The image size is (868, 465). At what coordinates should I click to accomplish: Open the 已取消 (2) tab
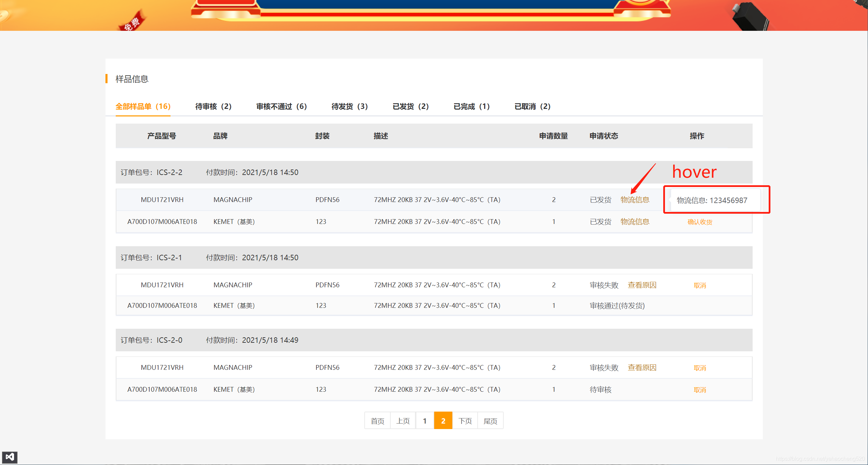[x=532, y=106]
